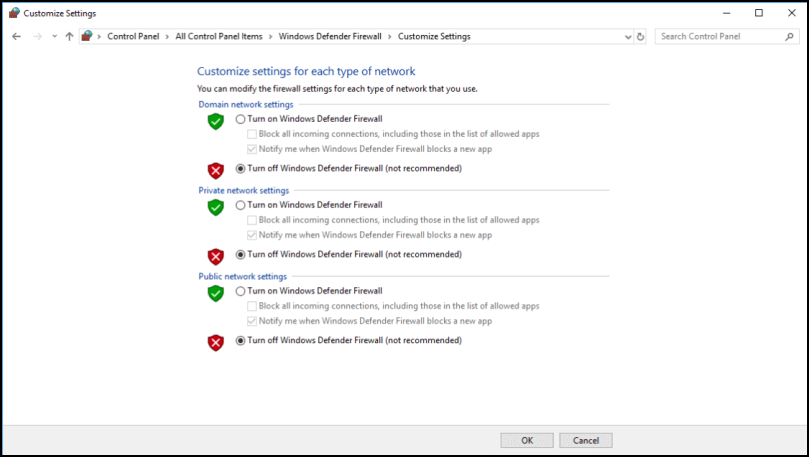
Task: Click red shield icon in Private settings
Action: tap(216, 256)
